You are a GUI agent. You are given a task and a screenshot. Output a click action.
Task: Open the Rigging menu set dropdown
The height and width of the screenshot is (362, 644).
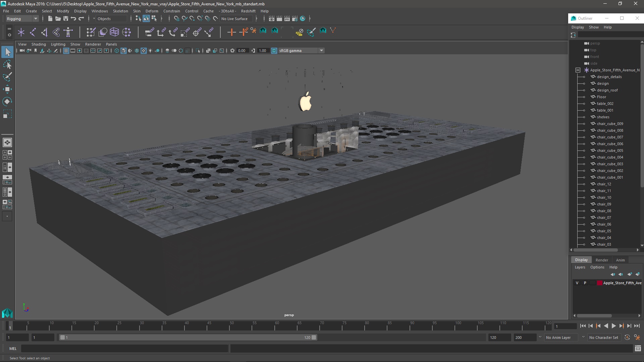pyautogui.click(x=22, y=19)
